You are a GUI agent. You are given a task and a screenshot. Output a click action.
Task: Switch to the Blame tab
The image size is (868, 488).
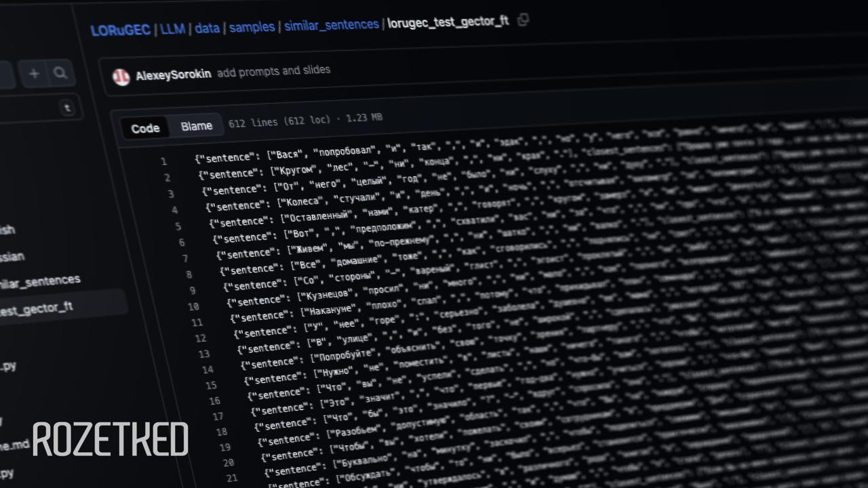click(x=196, y=126)
